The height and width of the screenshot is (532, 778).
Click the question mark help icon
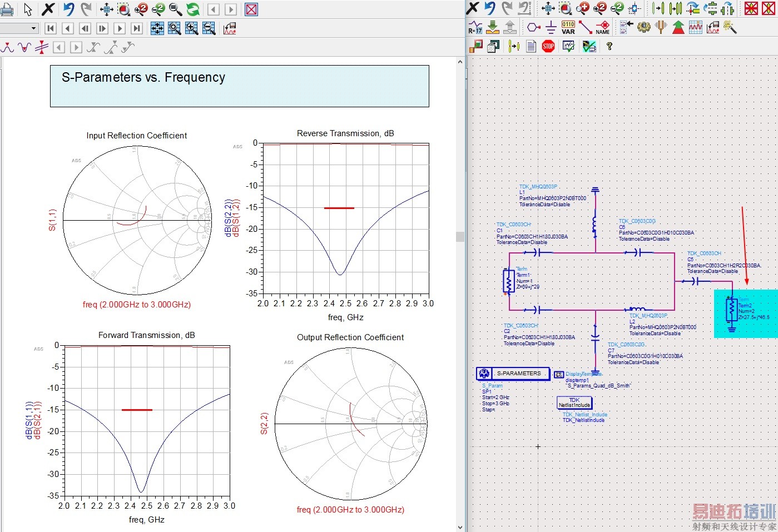pyautogui.click(x=609, y=46)
